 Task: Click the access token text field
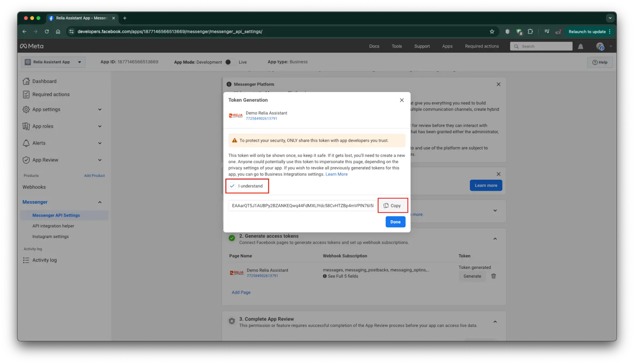tap(302, 206)
